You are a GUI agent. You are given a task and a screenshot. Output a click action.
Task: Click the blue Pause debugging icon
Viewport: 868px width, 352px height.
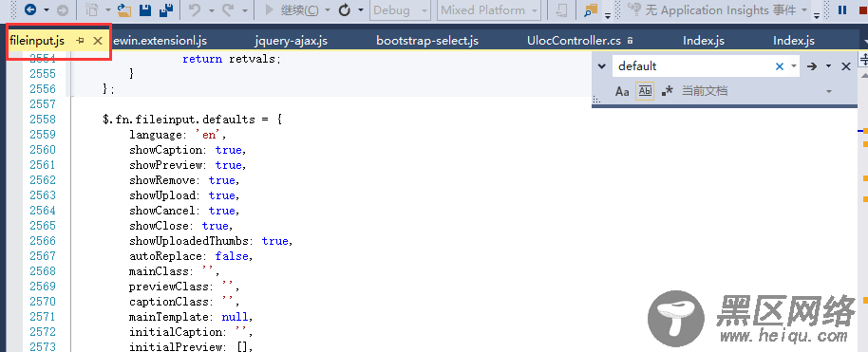[x=842, y=9]
